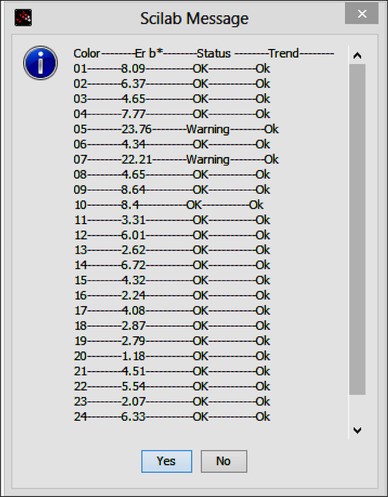Click the Color column header text
The height and width of the screenshot is (497, 388).
point(87,53)
